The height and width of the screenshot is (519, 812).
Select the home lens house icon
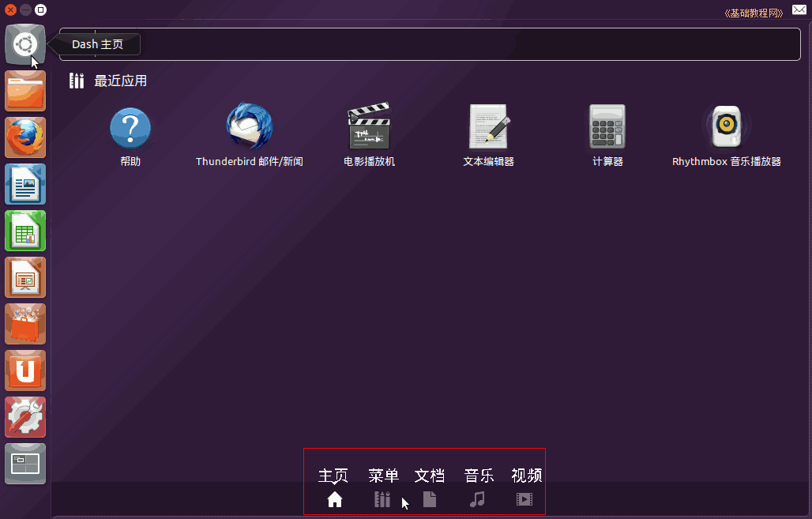pyautogui.click(x=335, y=499)
